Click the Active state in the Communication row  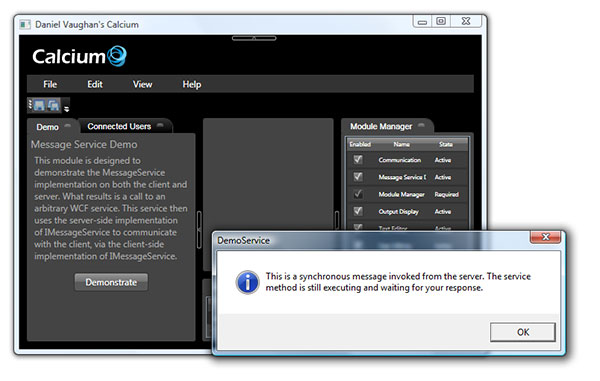[443, 160]
